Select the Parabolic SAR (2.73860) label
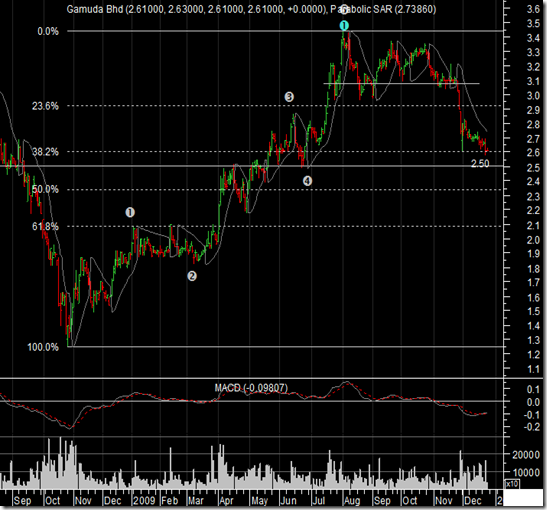Viewport: 547px width, 510px height. coord(383,9)
